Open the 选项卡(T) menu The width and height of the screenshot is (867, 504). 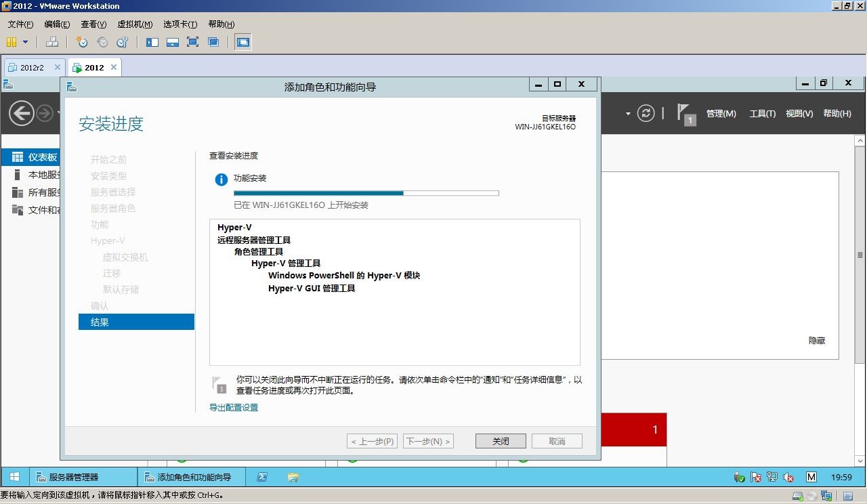[x=180, y=24]
